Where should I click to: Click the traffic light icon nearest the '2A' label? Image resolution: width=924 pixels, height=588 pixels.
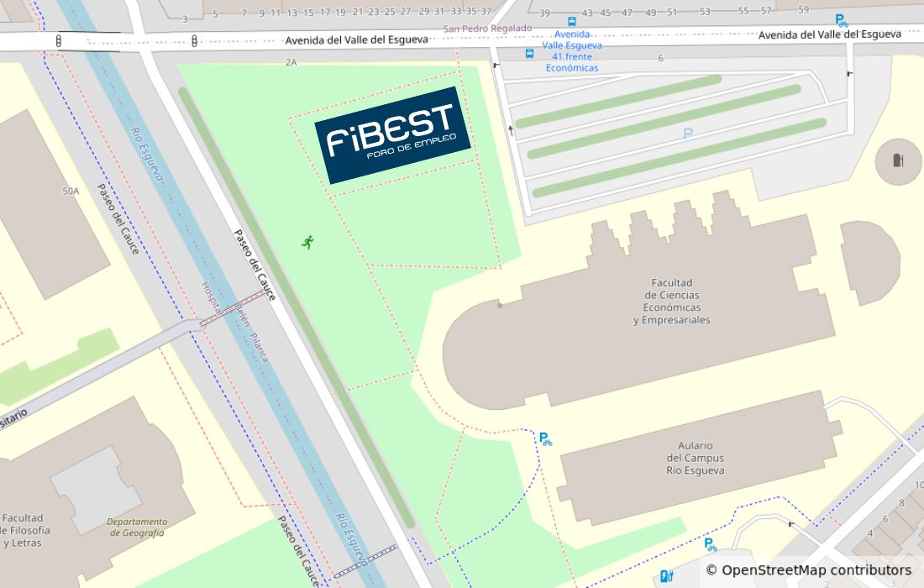[x=194, y=40]
